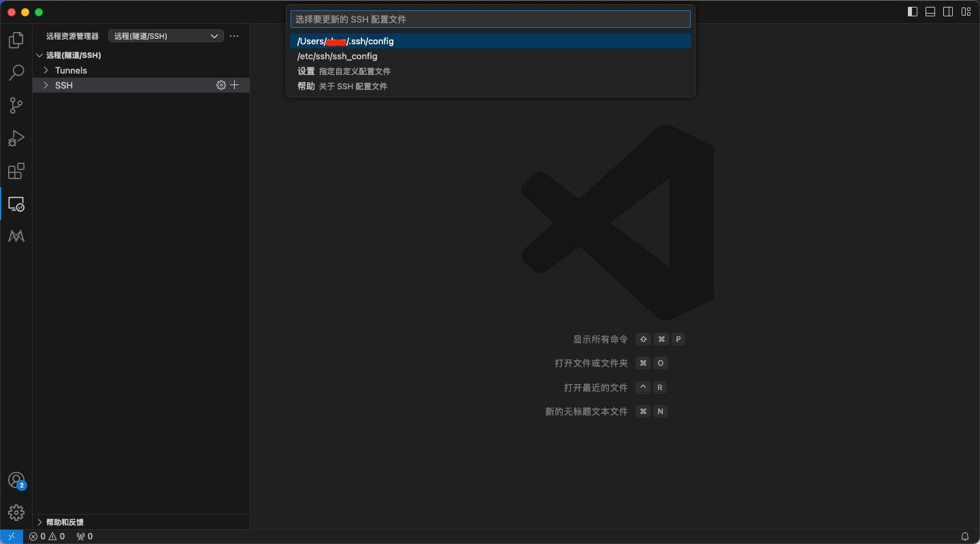980x544 pixels.
Task: Open the Accounts icon with badge
Action: (x=16, y=481)
